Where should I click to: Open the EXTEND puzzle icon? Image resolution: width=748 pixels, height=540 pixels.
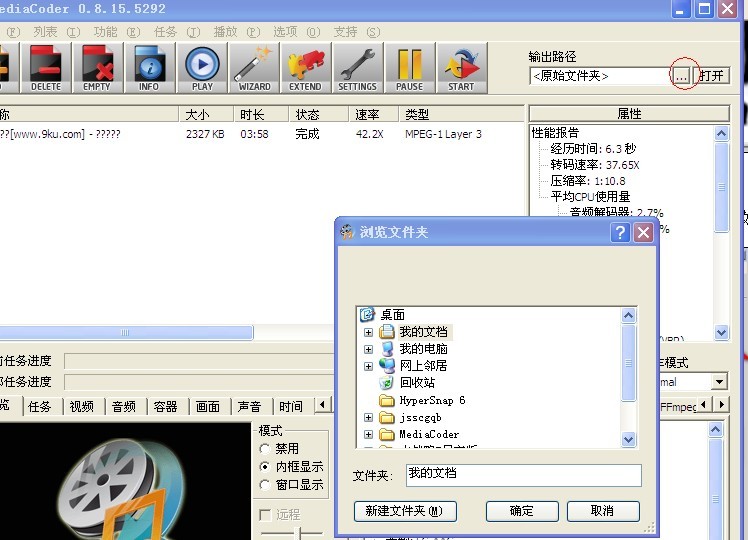(306, 68)
